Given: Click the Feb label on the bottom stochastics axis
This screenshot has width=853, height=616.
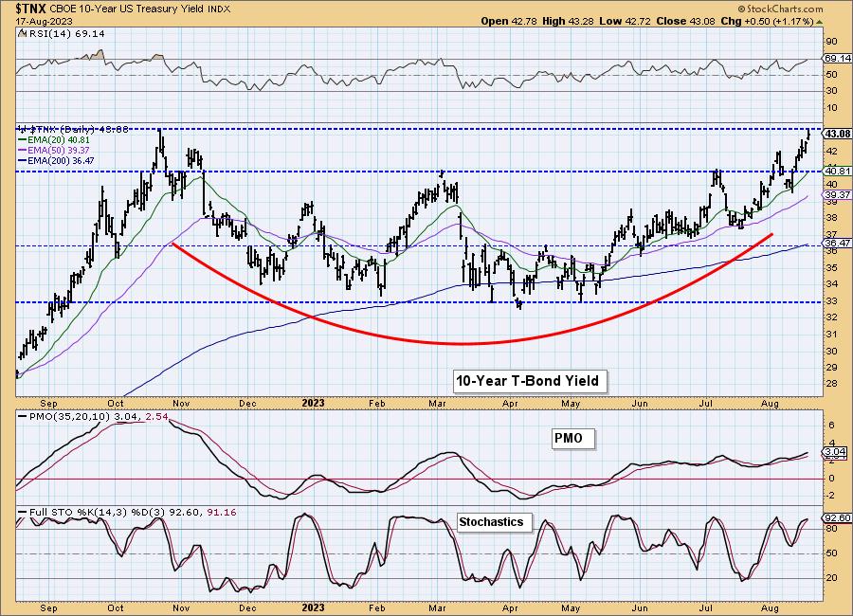Looking at the screenshot, I should click(x=376, y=607).
